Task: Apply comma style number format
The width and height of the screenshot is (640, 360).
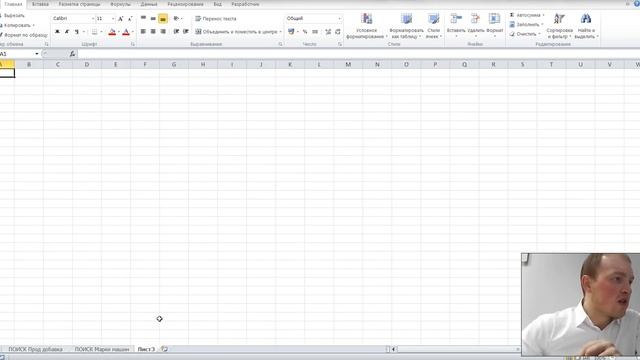Action: click(315, 32)
